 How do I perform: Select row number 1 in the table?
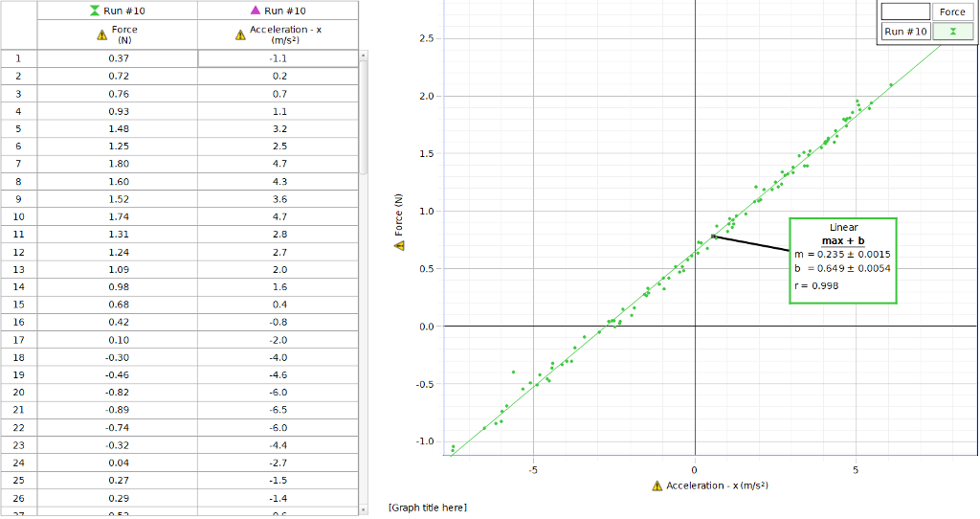click(x=18, y=58)
